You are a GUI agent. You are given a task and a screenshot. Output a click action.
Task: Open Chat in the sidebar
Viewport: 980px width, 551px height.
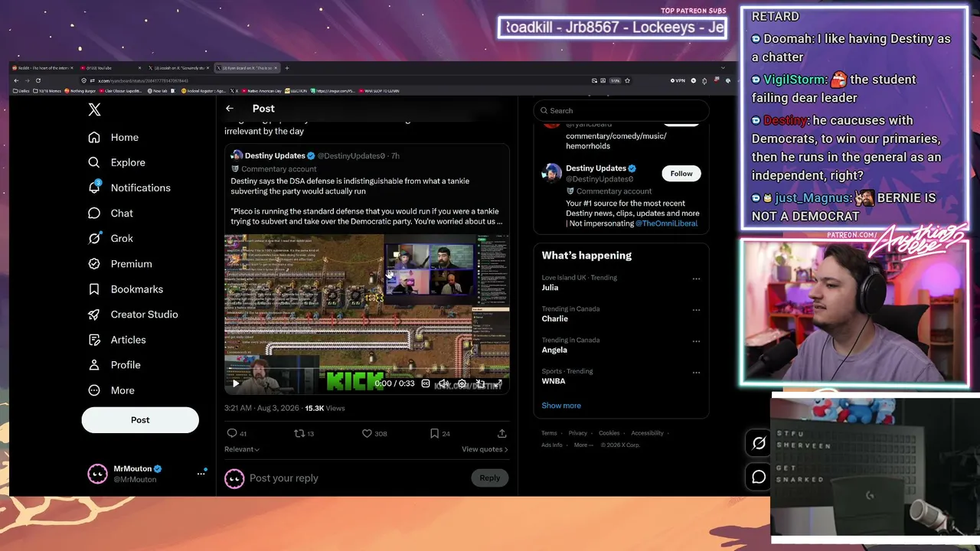click(x=110, y=214)
